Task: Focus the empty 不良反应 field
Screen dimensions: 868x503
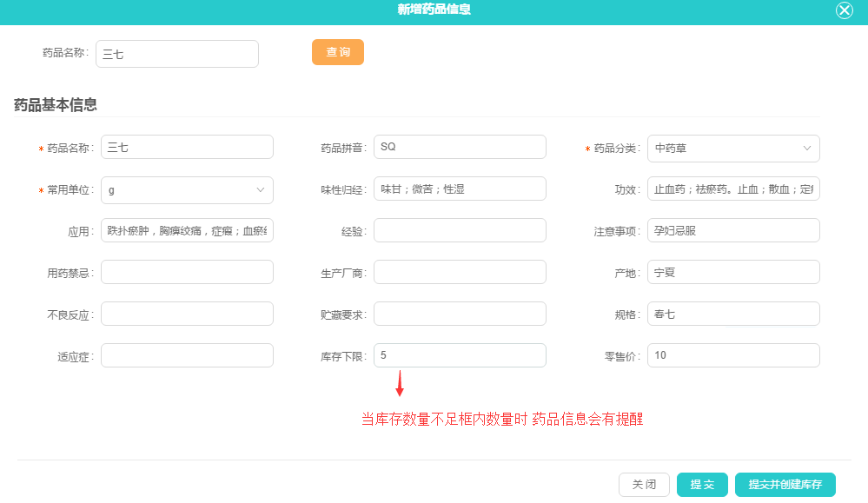Action: pyautogui.click(x=187, y=314)
